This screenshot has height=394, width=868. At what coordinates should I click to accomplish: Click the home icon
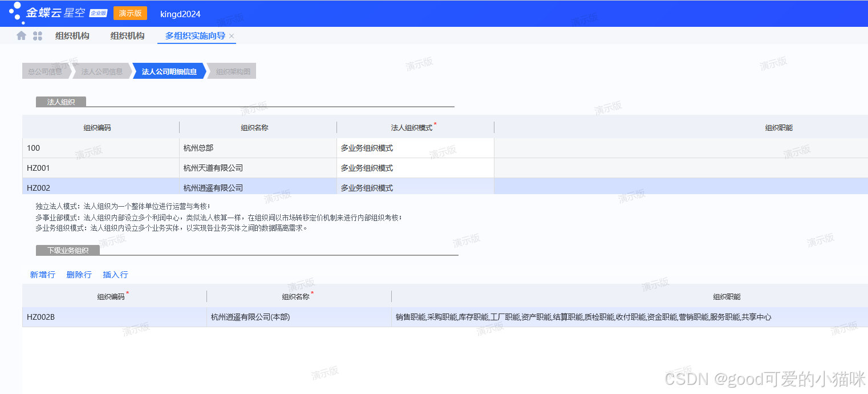point(22,35)
